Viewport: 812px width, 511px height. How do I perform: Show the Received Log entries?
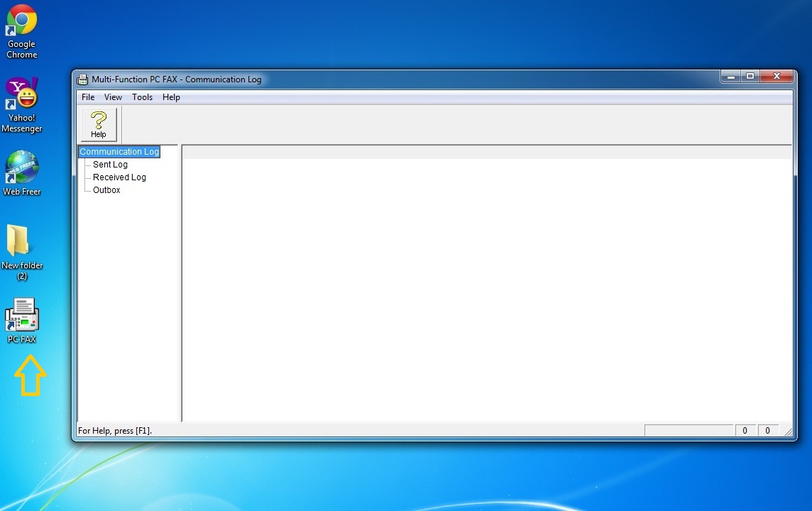pos(119,177)
